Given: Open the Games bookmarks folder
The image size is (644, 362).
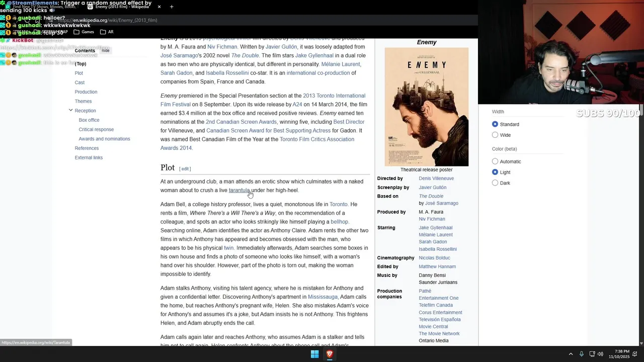Looking at the screenshot, I should (84, 32).
